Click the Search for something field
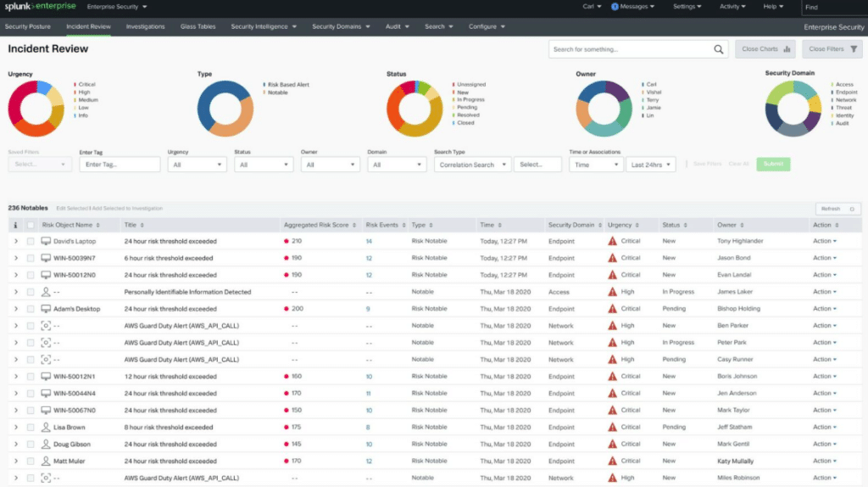The image size is (868, 487). pos(638,49)
